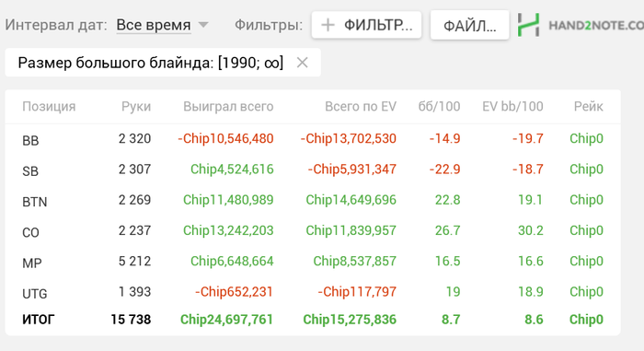Click the Hand2Note logo icon

[x=528, y=25]
